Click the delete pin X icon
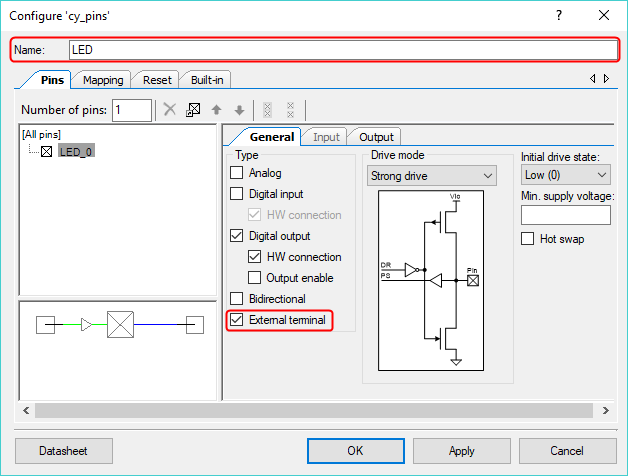 point(170,110)
